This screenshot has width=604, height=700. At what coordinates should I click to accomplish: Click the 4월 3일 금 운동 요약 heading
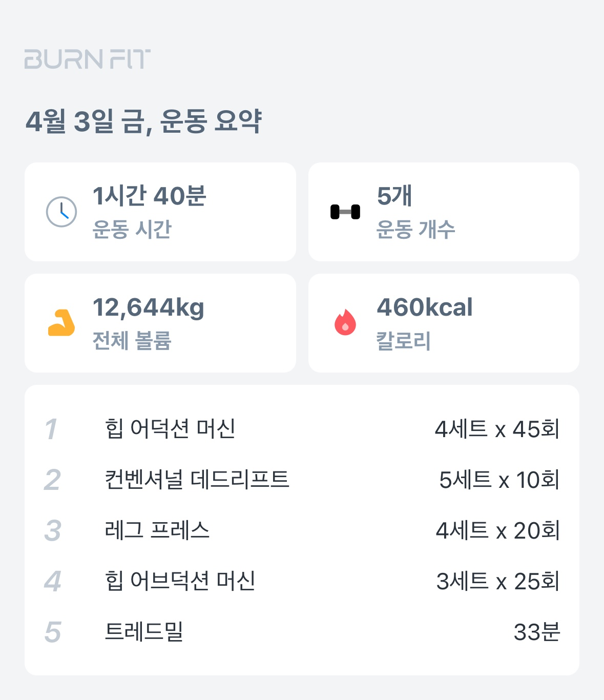coord(144,122)
